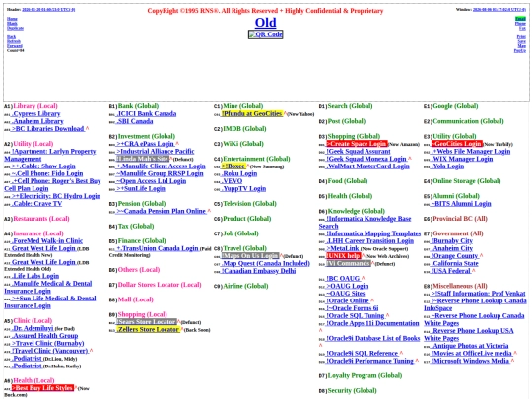Click the red Create Space Login link
This screenshot has height=399, width=532.
[357, 144]
